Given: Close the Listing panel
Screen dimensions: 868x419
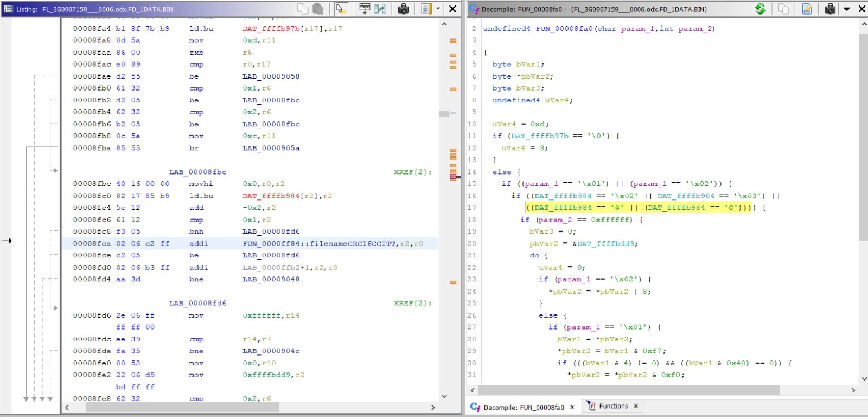Looking at the screenshot, I should [452, 9].
